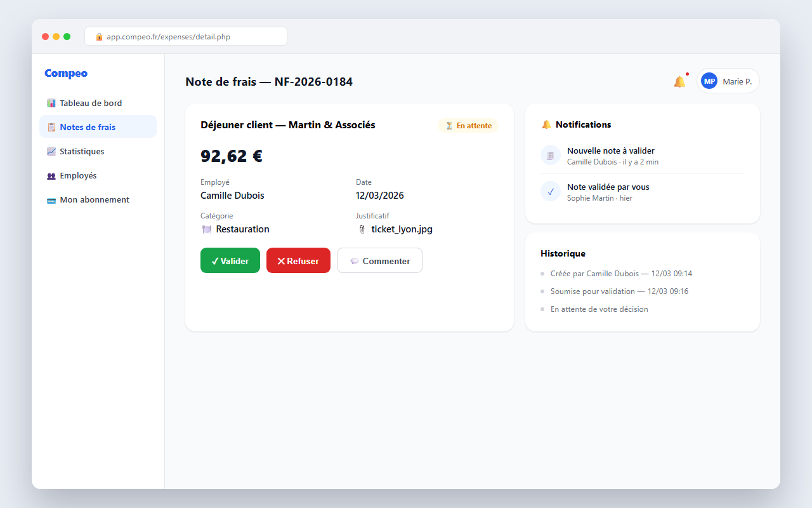The width and height of the screenshot is (812, 508).
Task: Click the En attente status badge
Action: click(468, 126)
